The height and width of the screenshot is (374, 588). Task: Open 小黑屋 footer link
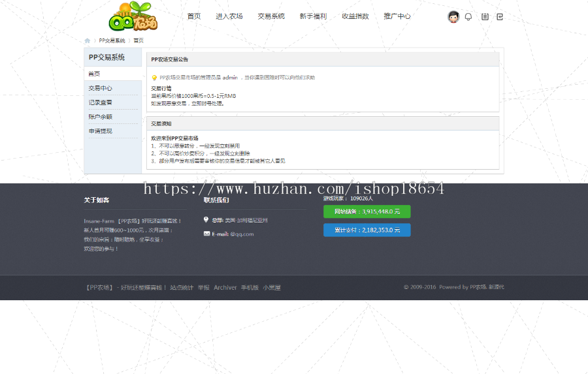[x=272, y=287]
